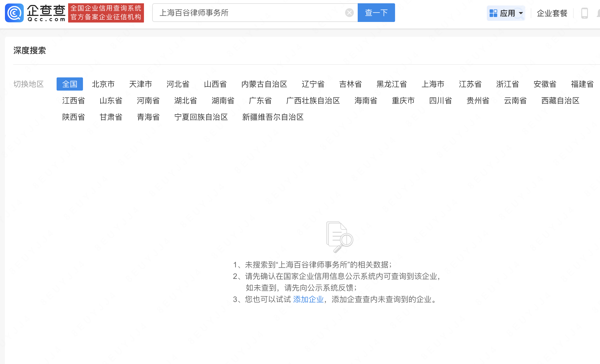The height and width of the screenshot is (364, 600).
Task: Click the 查一下 search button
Action: (376, 13)
